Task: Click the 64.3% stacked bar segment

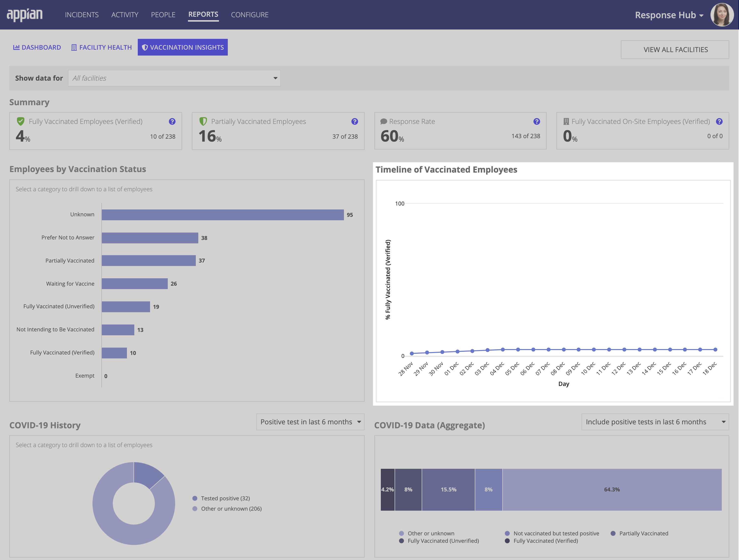Action: click(612, 489)
